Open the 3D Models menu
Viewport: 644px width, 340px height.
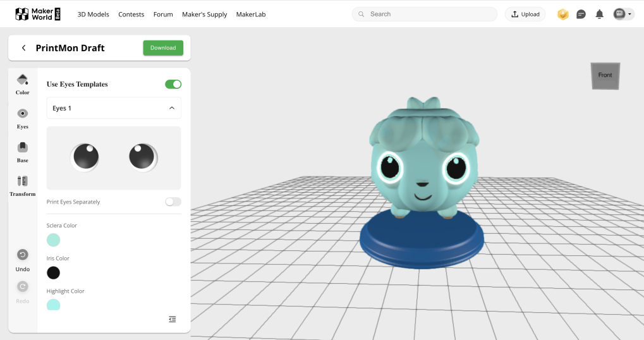click(x=93, y=15)
